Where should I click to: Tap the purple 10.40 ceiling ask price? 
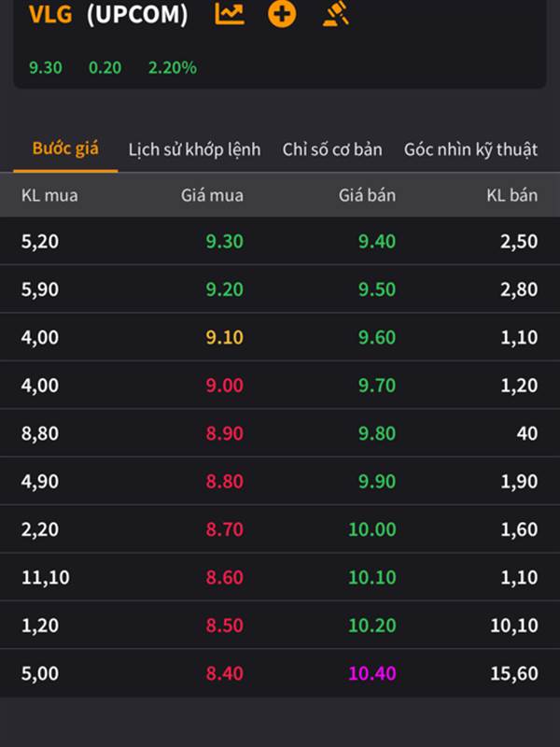tap(372, 673)
